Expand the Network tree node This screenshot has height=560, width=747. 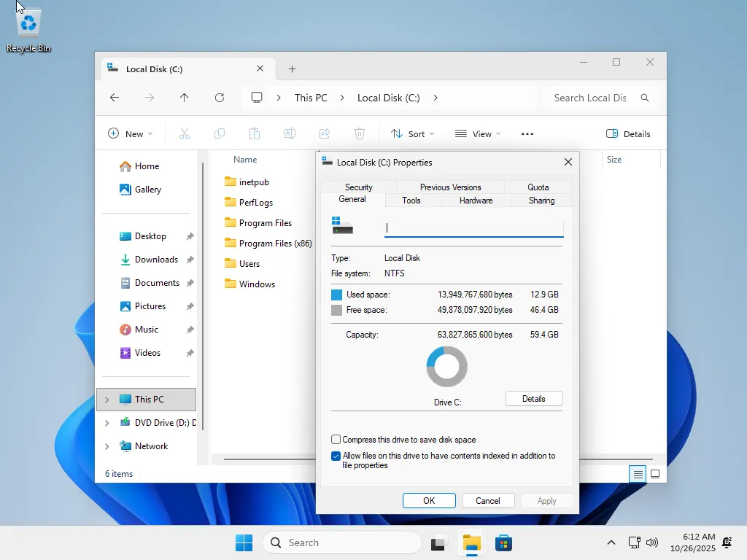click(x=107, y=446)
